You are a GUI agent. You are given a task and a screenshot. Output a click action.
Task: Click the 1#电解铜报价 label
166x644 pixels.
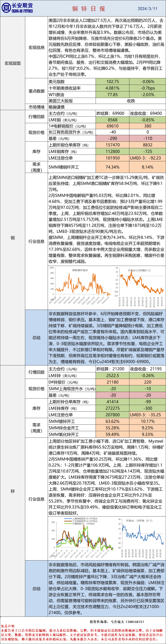(67, 126)
